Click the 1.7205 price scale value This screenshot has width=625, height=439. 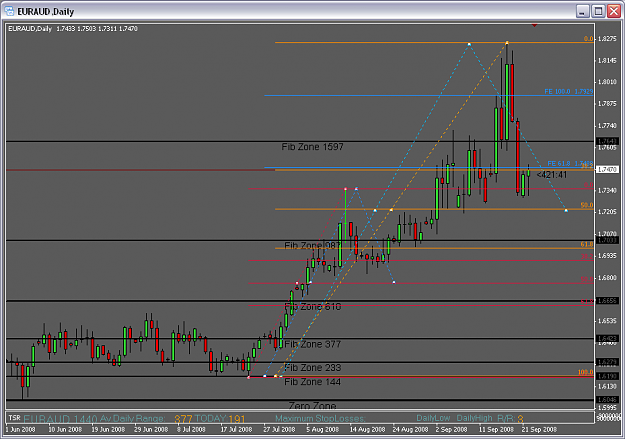[x=607, y=212]
